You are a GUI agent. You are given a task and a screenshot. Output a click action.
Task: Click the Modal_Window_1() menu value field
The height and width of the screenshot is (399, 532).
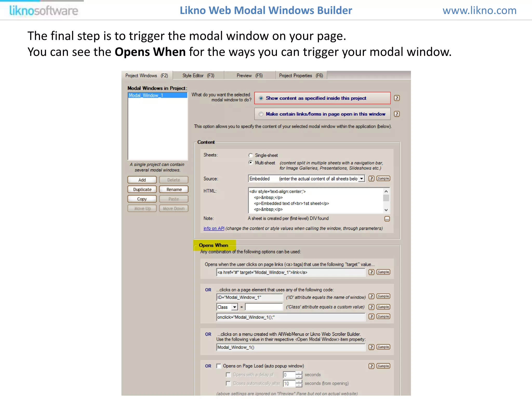tap(291, 347)
